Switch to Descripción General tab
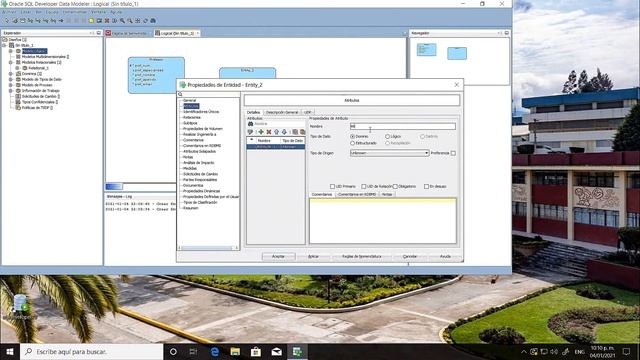Screen dimensions: 640x360 pyautogui.click(x=282, y=112)
